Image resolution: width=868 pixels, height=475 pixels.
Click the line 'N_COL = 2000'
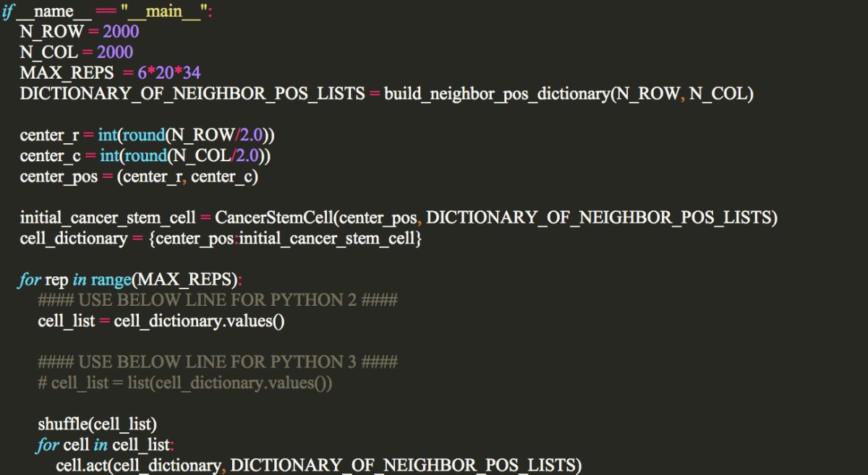77,53
